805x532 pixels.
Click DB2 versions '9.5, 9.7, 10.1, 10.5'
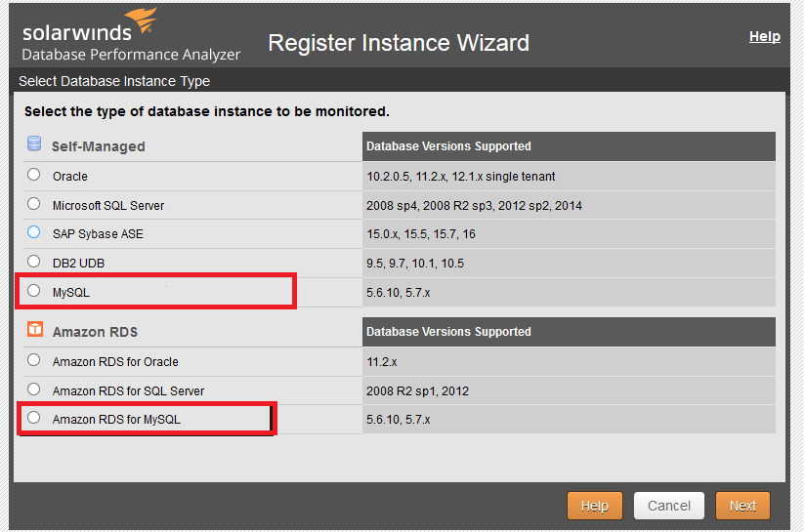point(415,264)
